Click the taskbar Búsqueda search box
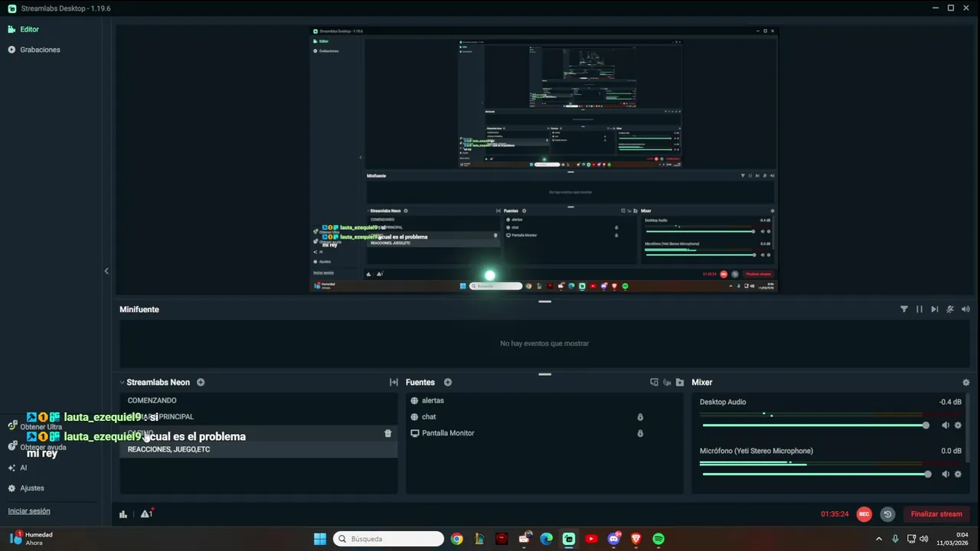Screen dimensions: 980x551 pyautogui.click(x=389, y=539)
